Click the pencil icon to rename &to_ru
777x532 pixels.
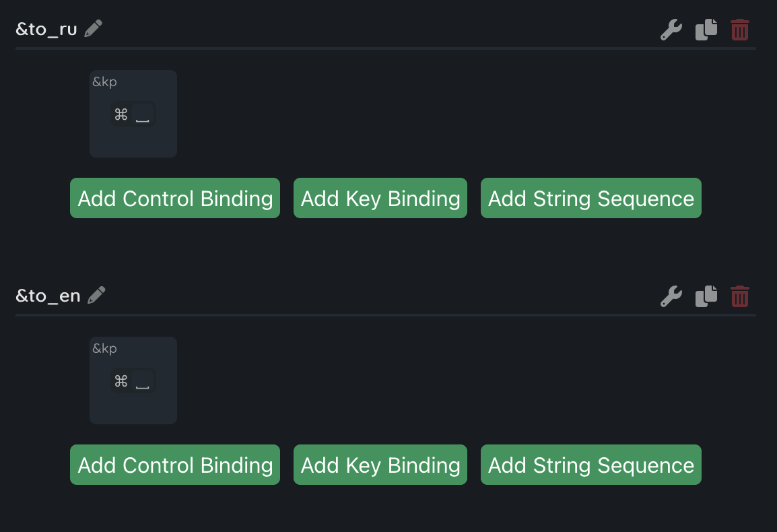click(x=94, y=29)
